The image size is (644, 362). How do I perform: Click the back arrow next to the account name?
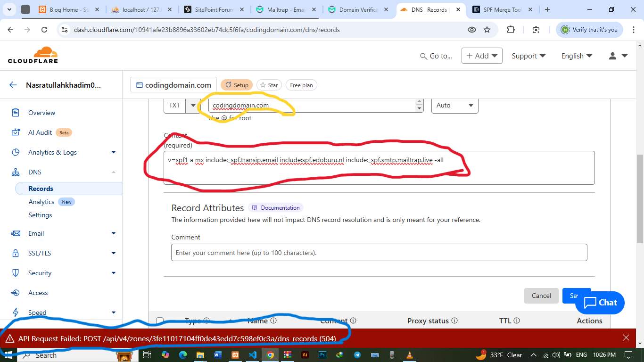click(x=13, y=85)
